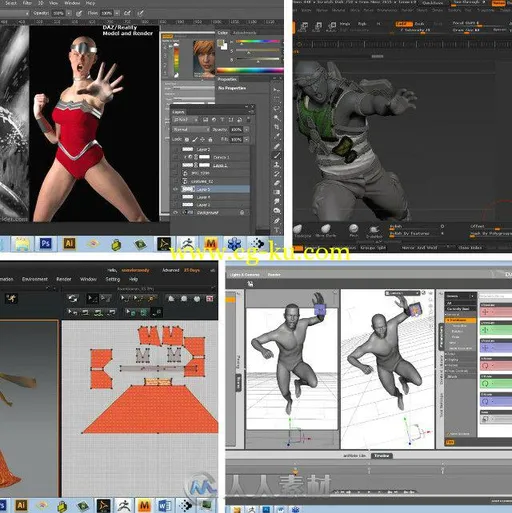Toggle Layer 1 visibility box

175,165
